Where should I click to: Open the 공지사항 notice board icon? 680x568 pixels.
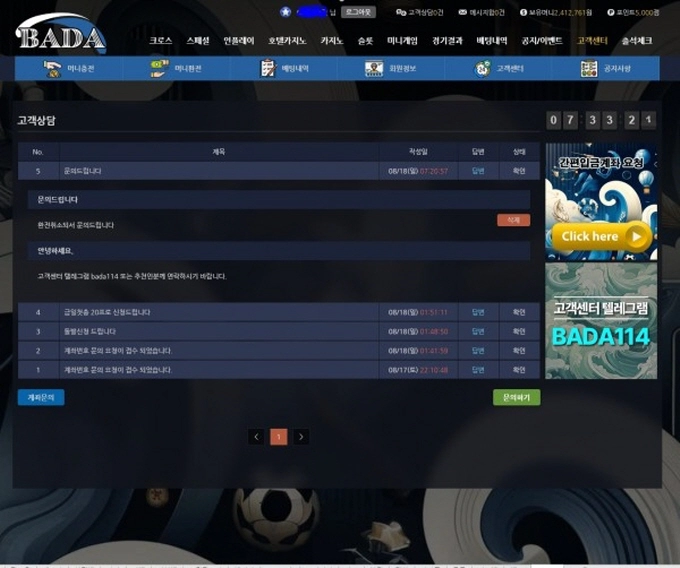[x=589, y=69]
